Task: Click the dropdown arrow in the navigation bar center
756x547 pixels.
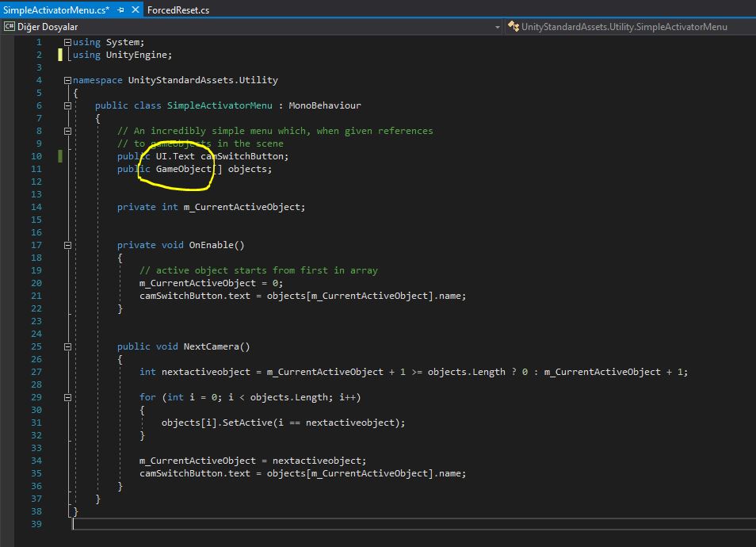Action: pos(498,26)
